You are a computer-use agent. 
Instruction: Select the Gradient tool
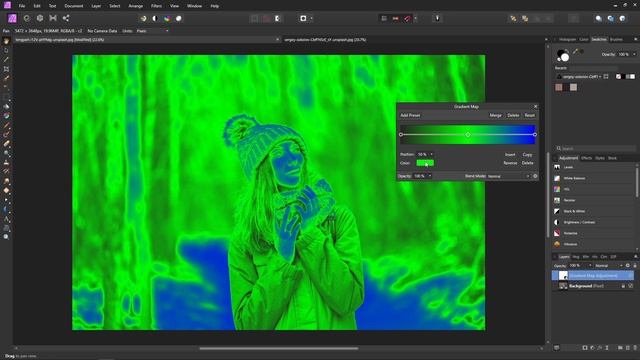coord(6,116)
